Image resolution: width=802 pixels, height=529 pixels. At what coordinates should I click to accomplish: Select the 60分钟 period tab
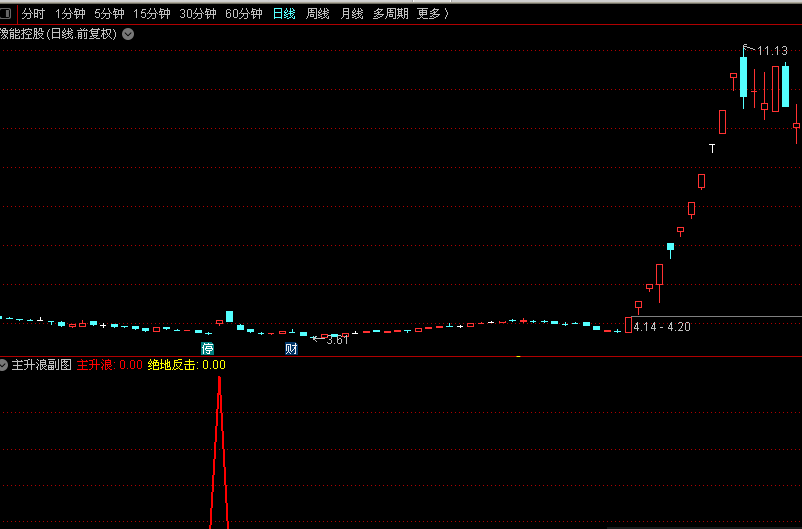tap(243, 14)
